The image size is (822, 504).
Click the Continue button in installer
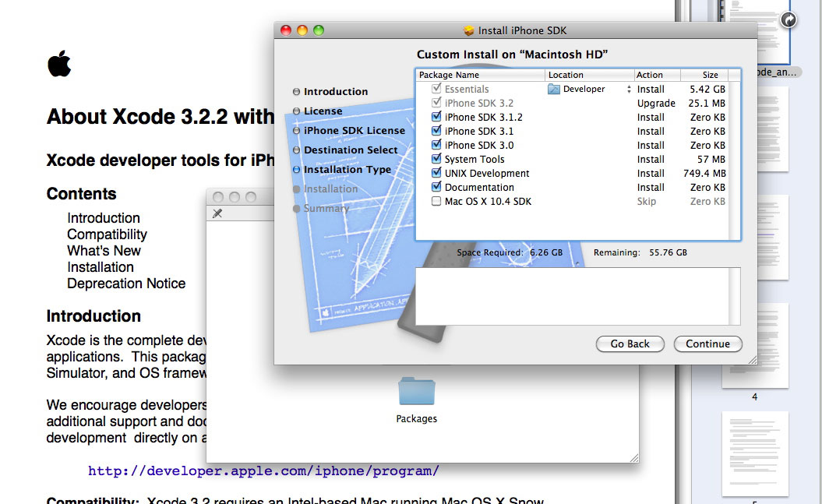point(707,344)
